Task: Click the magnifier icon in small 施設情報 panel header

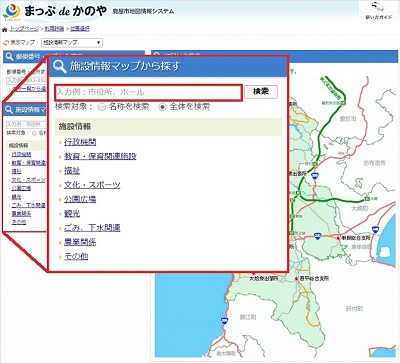Action: tap(9, 109)
